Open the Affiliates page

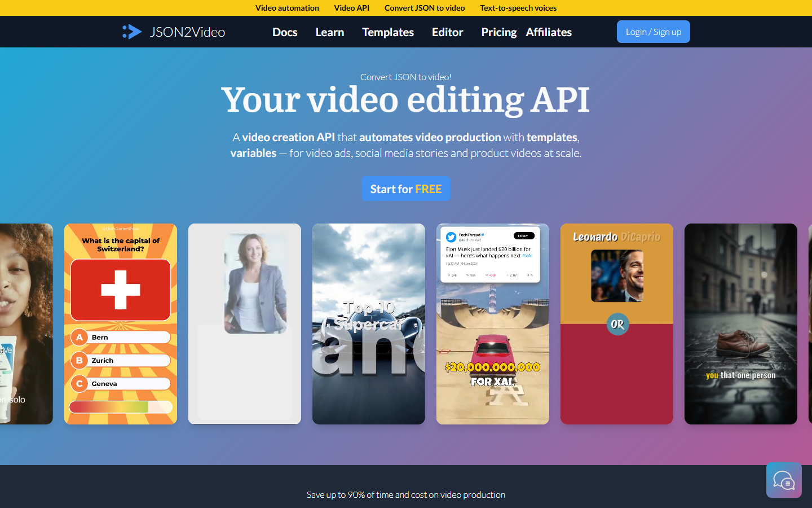click(x=549, y=32)
